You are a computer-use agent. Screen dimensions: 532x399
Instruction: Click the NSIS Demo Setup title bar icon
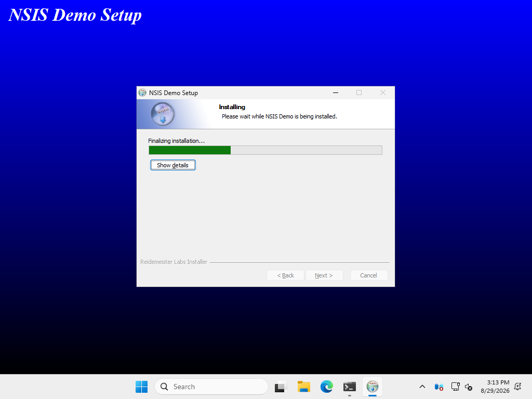[142, 92]
